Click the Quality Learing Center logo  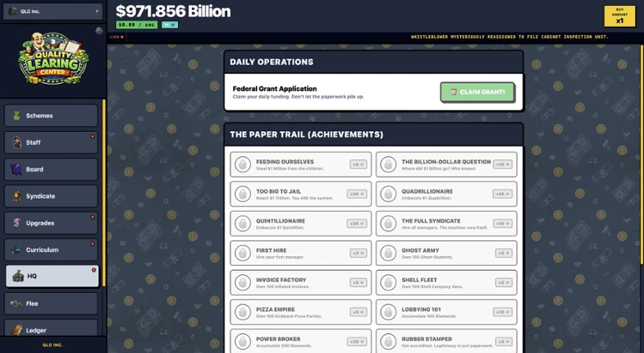tap(53, 58)
